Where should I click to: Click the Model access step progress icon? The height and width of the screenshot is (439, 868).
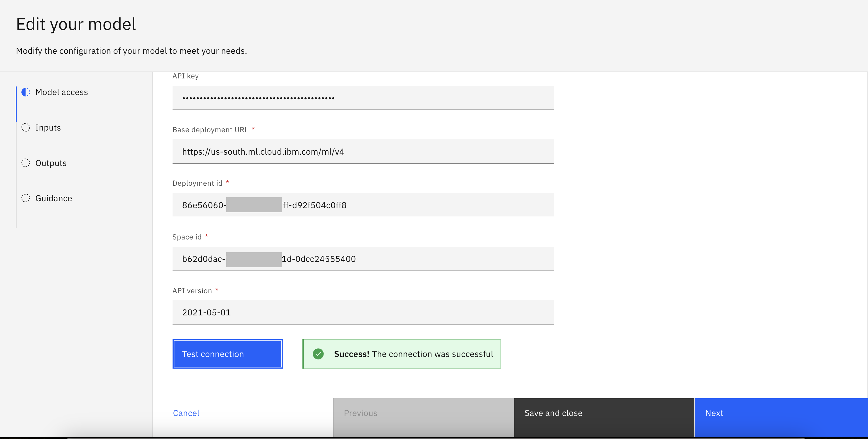[x=25, y=92]
